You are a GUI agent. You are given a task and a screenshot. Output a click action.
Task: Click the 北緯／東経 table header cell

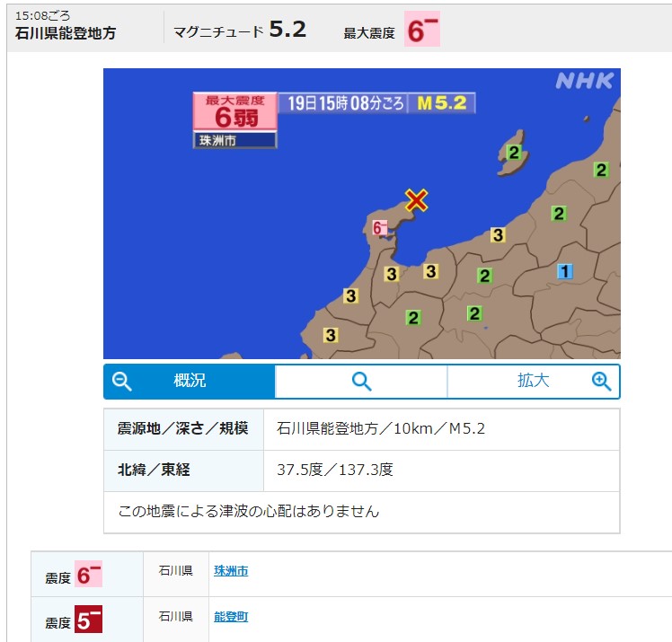183,471
